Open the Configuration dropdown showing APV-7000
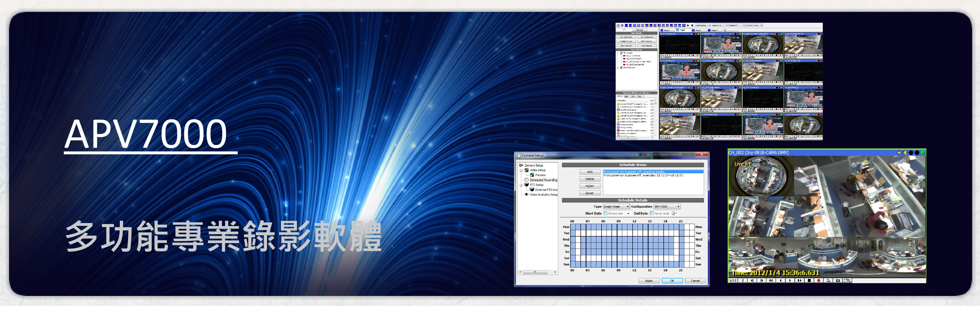This screenshot has width=980, height=322. tap(667, 206)
